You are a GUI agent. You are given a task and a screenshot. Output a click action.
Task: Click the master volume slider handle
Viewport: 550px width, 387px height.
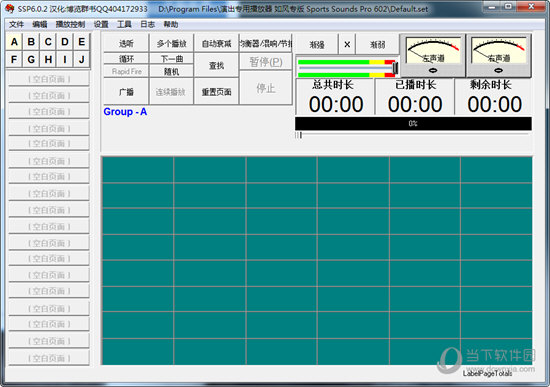395,68
